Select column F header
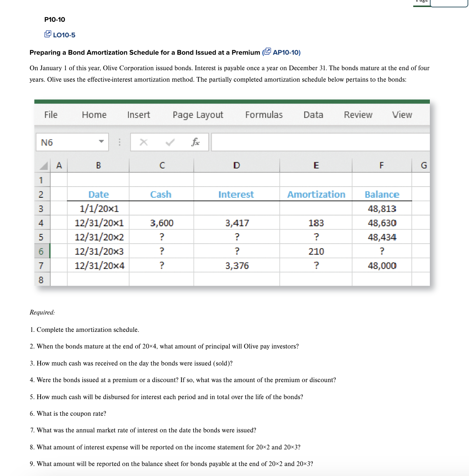This screenshot has height=476, width=469. 382,165
